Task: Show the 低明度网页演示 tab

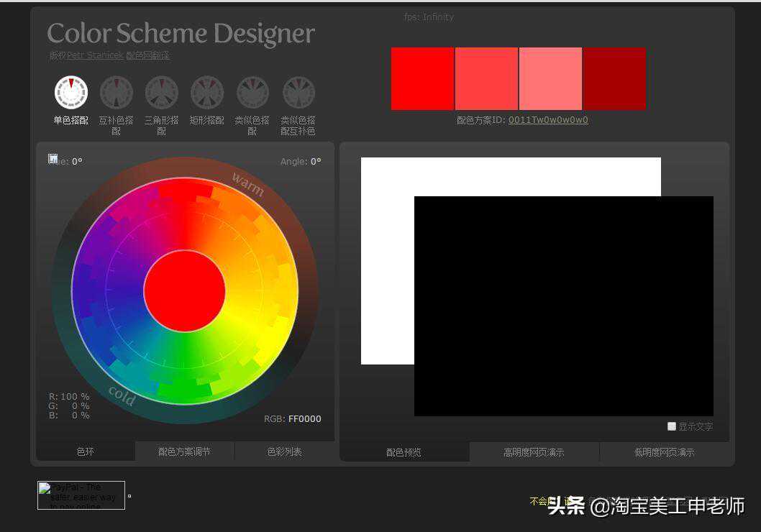Action: click(x=664, y=452)
